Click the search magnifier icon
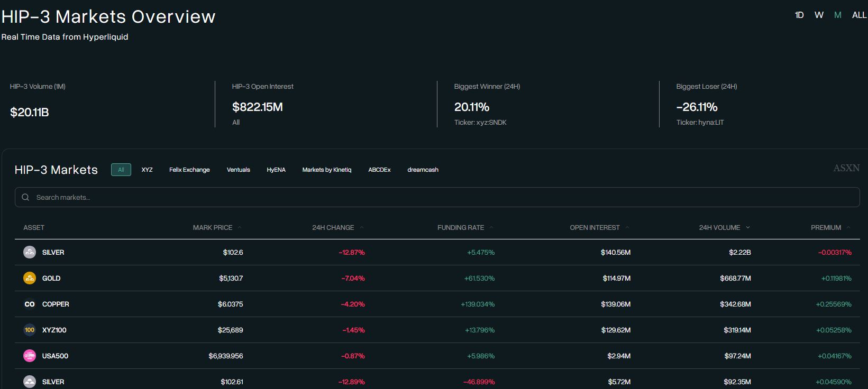The height and width of the screenshot is (389, 868). (25, 197)
